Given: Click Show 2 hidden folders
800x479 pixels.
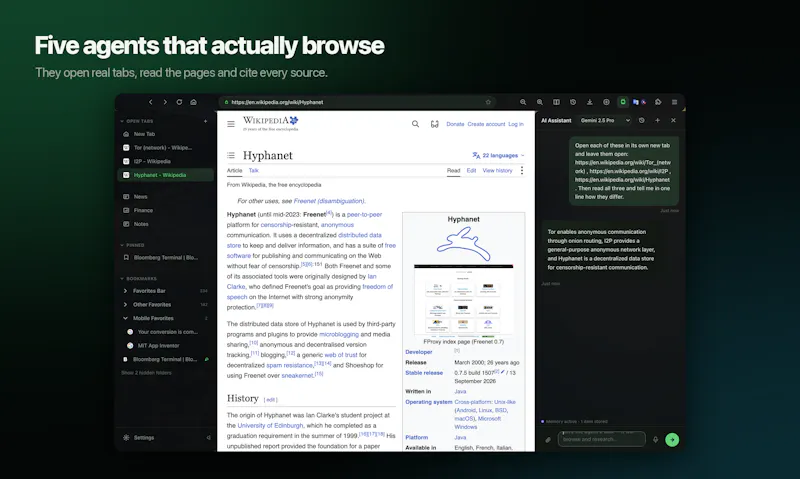Looking at the screenshot, I should pyautogui.click(x=146, y=373).
